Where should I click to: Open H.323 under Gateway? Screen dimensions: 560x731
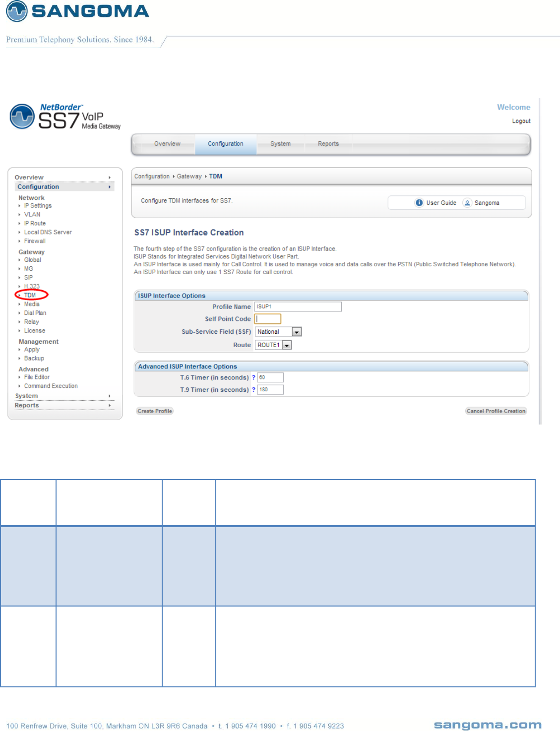(32, 287)
